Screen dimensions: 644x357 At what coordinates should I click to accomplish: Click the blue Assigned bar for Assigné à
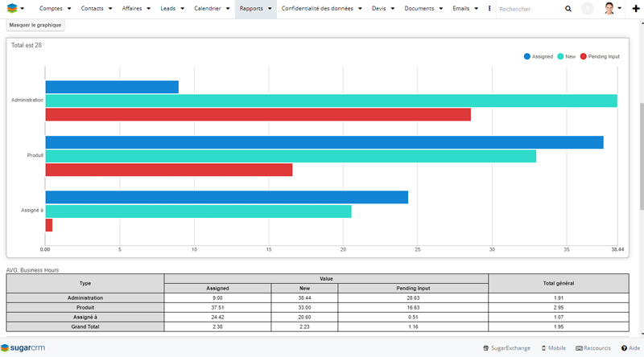pyautogui.click(x=227, y=197)
